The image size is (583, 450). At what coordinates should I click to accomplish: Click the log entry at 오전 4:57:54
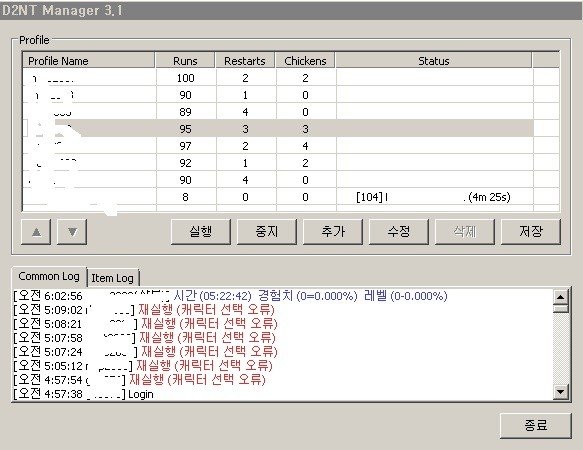[x=139, y=380]
